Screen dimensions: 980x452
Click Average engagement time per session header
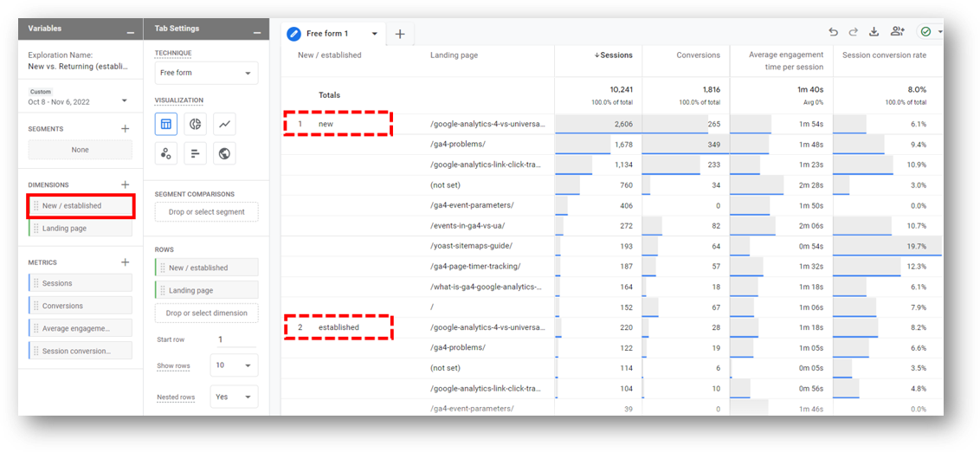(x=786, y=61)
